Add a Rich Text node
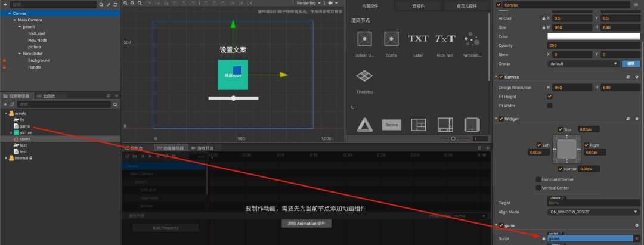 [445, 39]
